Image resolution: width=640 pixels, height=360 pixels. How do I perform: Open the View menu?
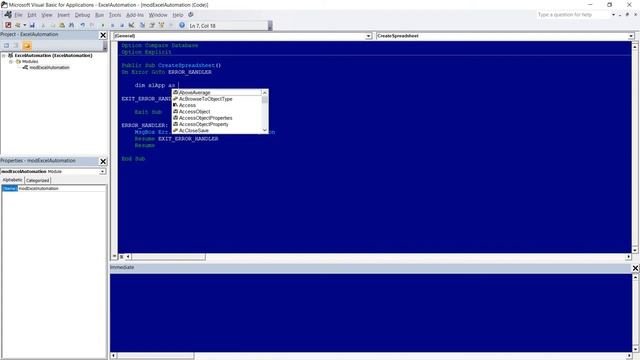pyautogui.click(x=47, y=15)
